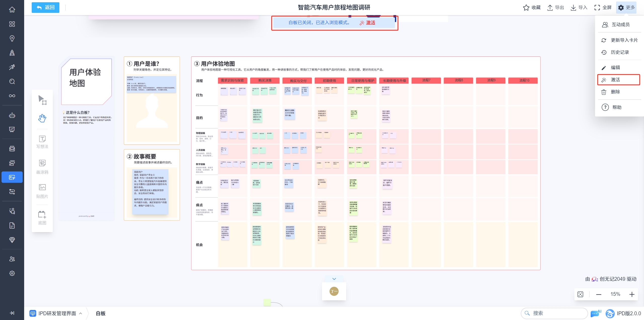Toggle 全屏 fullscreen mode
Viewport: 644px width, 320px height.
603,8
